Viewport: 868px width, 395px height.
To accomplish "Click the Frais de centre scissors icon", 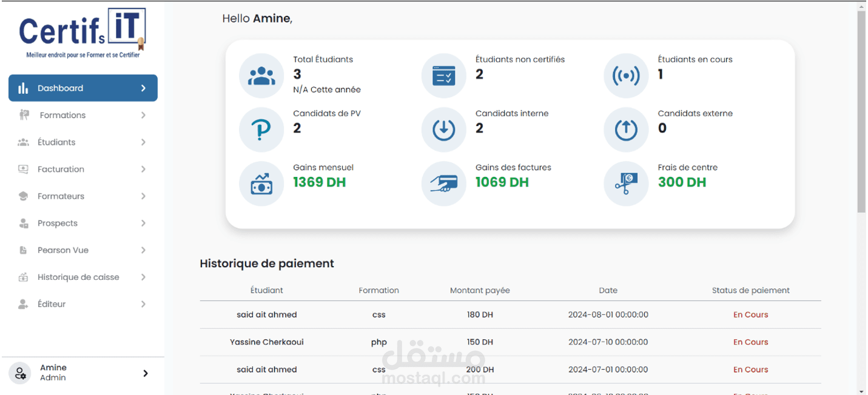I will (x=627, y=184).
